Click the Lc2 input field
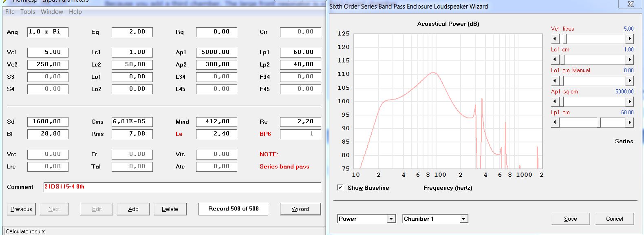The image size is (644, 235). [x=132, y=64]
